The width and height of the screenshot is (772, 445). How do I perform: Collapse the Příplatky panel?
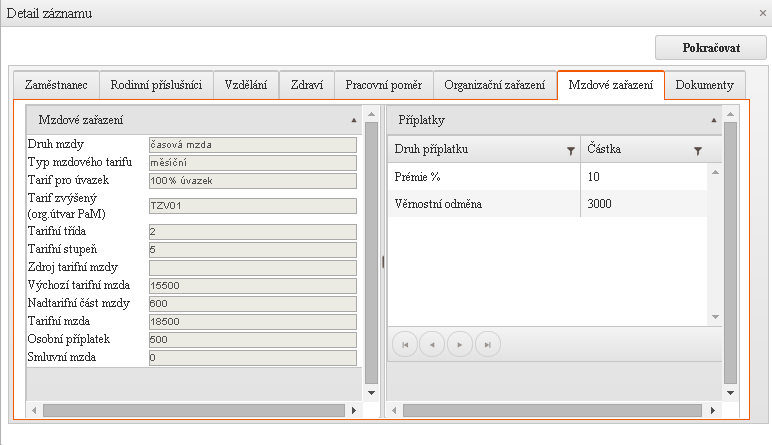[713, 120]
